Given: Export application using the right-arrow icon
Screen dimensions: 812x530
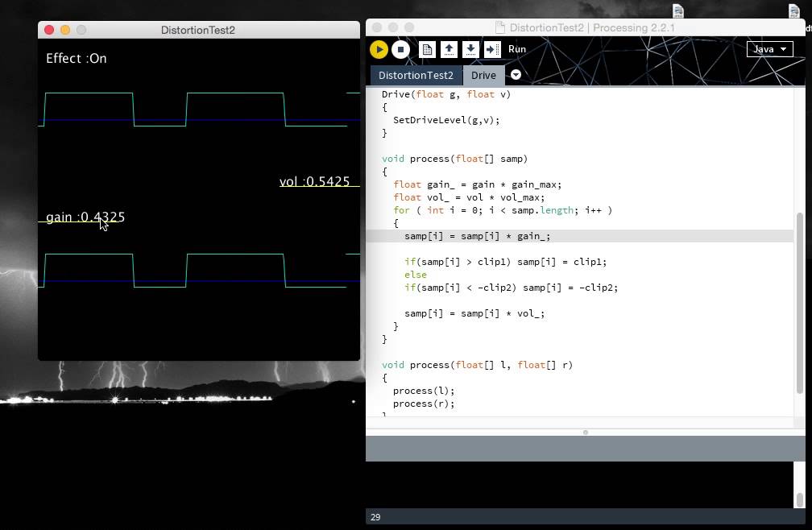Looking at the screenshot, I should tap(492, 49).
